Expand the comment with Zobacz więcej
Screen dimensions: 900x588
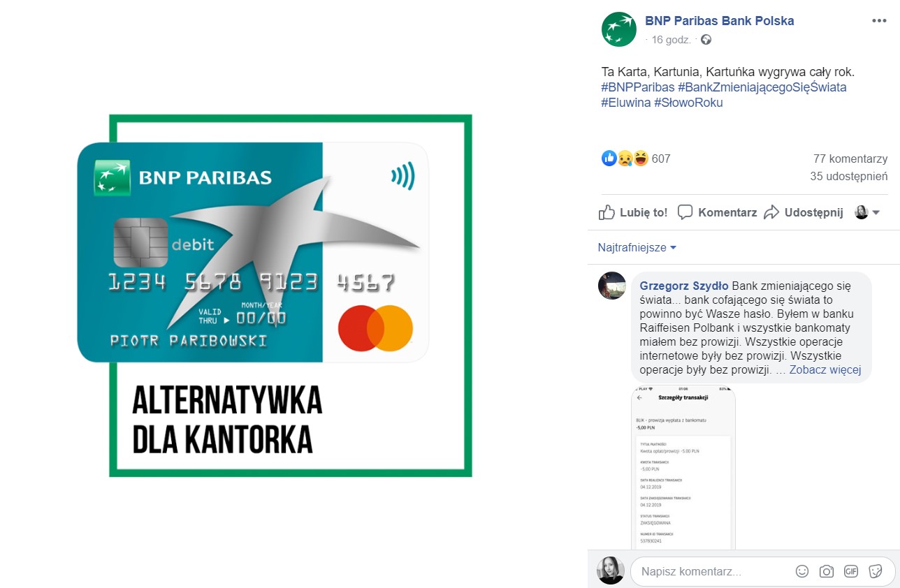pos(825,370)
